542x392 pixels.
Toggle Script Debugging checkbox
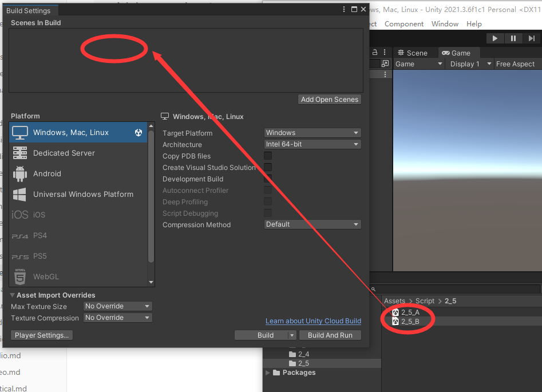268,213
